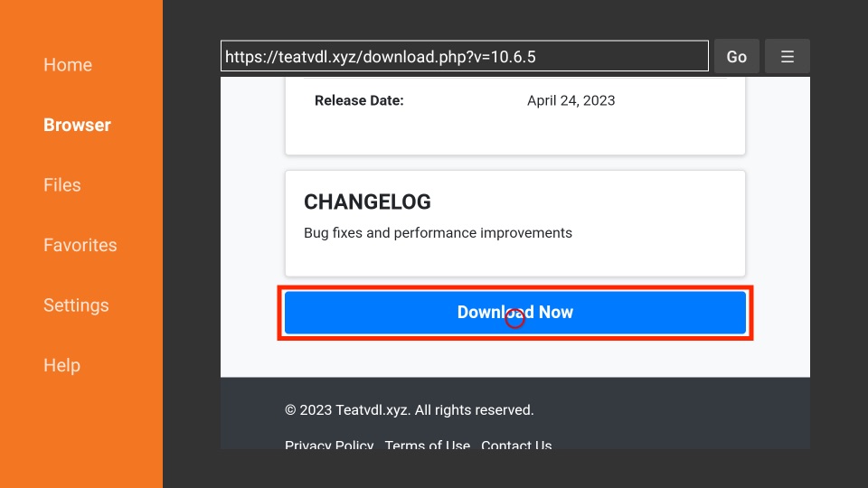Open Favorites in the sidebar

tap(80, 245)
